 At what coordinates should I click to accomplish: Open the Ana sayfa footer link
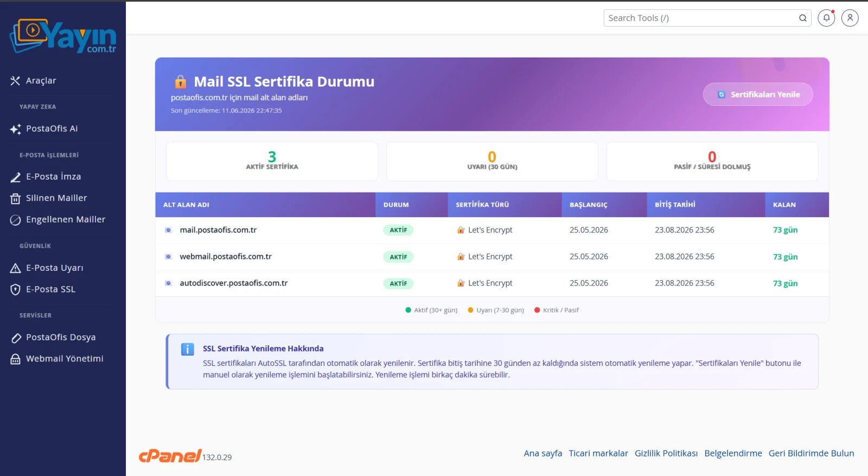click(542, 453)
